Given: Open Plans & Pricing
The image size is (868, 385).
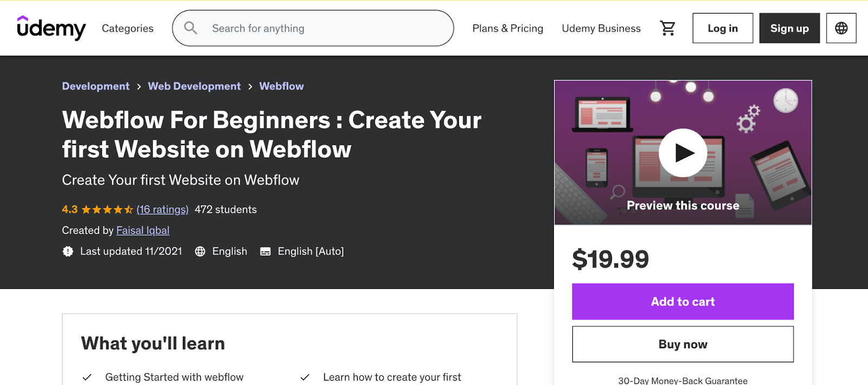Looking at the screenshot, I should pos(508,28).
